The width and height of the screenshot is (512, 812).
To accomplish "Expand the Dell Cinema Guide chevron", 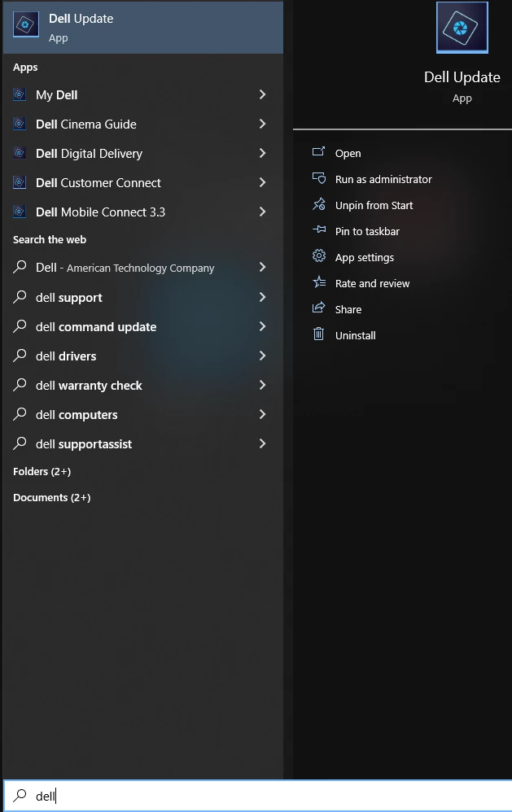I will [262, 124].
